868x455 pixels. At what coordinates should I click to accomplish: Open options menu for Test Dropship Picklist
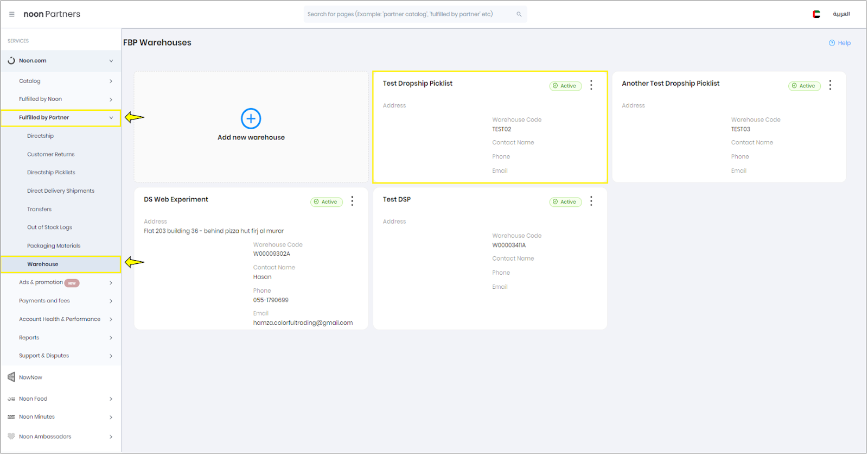591,85
